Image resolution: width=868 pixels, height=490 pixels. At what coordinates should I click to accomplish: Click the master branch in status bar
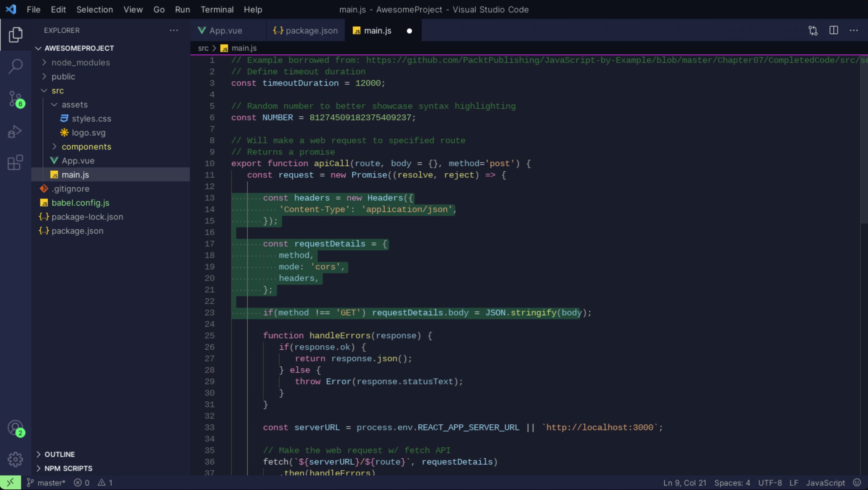46,483
